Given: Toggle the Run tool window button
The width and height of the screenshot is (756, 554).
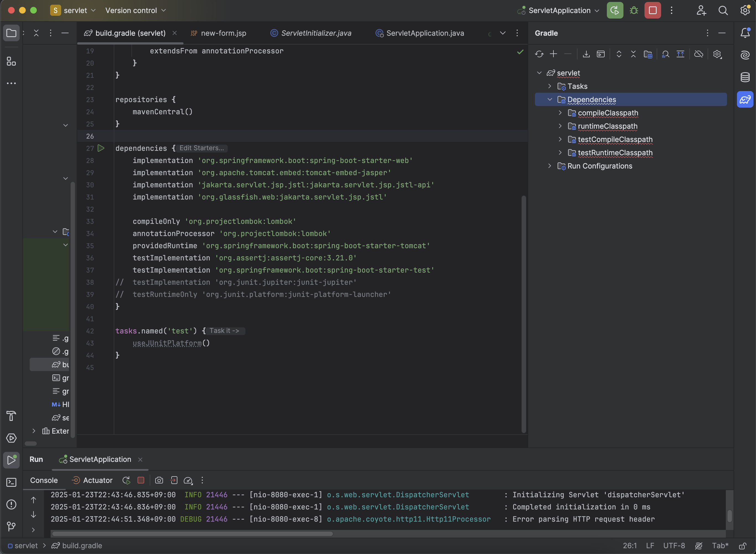Looking at the screenshot, I should tap(11, 460).
